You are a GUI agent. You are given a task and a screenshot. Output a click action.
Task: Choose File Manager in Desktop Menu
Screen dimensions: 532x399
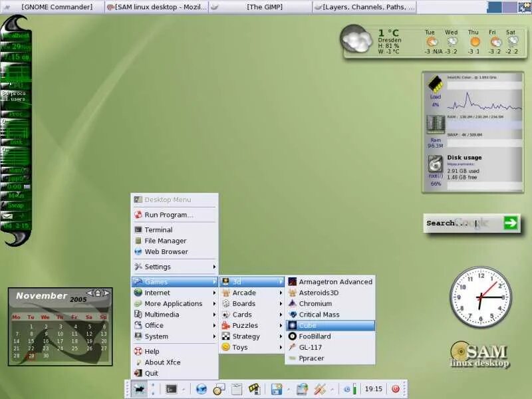(175, 241)
